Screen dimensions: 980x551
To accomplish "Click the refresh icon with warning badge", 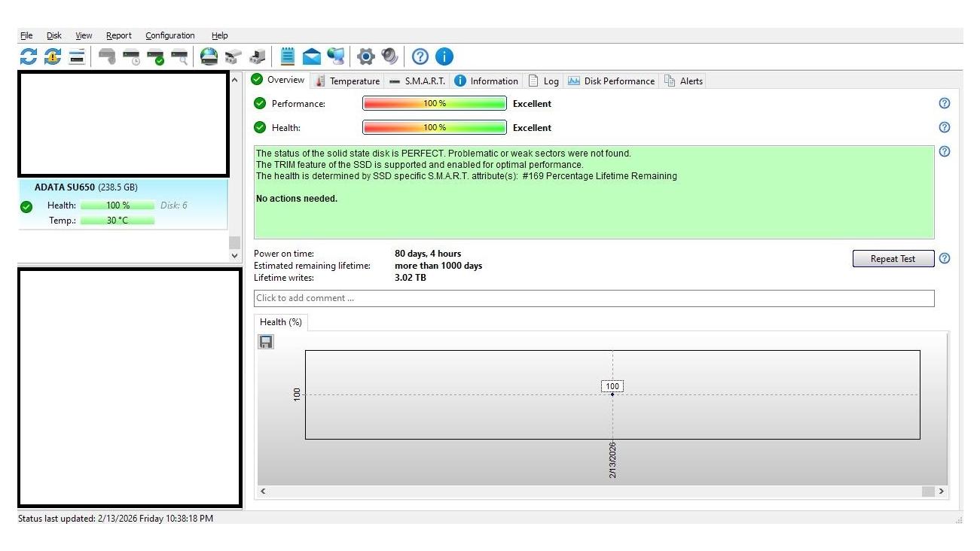I will click(x=52, y=56).
